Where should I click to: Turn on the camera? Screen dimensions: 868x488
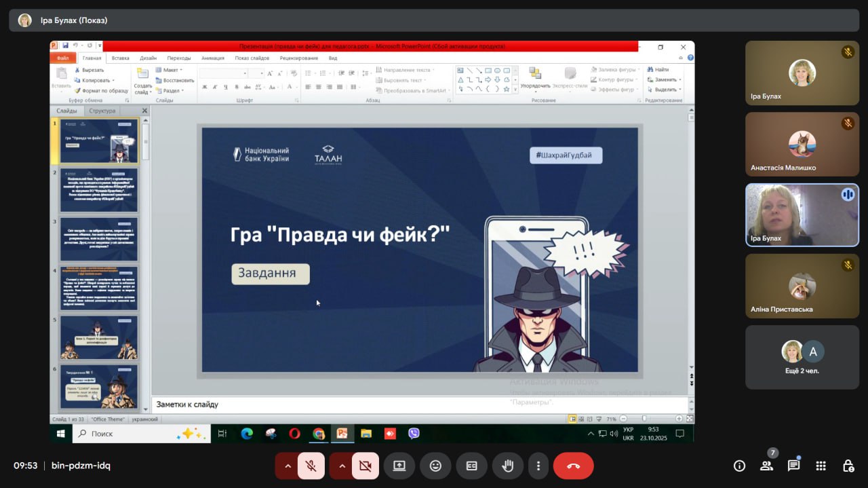click(x=365, y=466)
